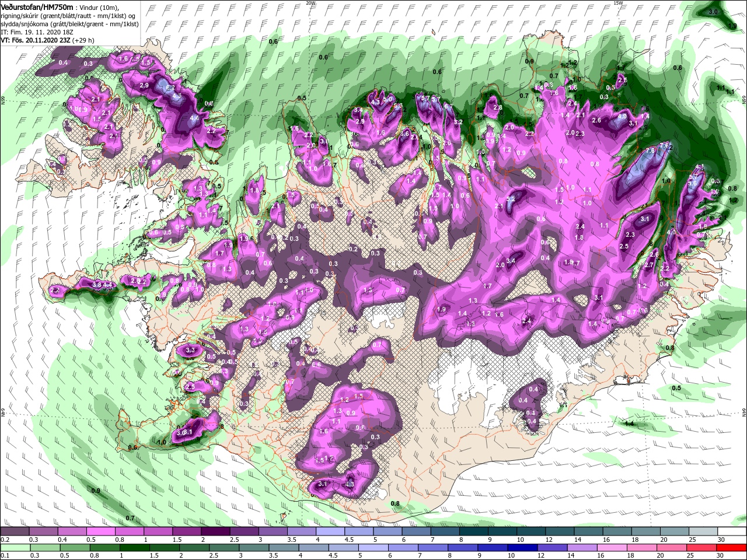The height and width of the screenshot is (560, 747).
Task: Click the pale gray 25 swatch in upper legend row
Action: tap(703, 531)
